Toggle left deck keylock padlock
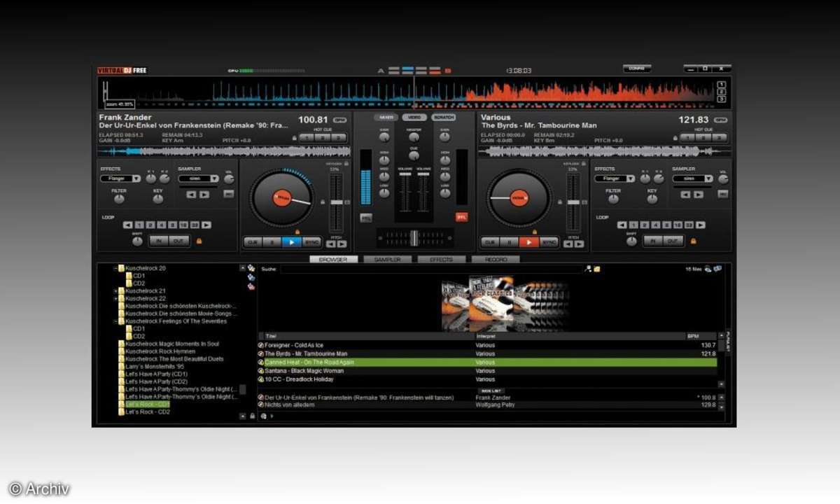840x504 pixels. 347,163
